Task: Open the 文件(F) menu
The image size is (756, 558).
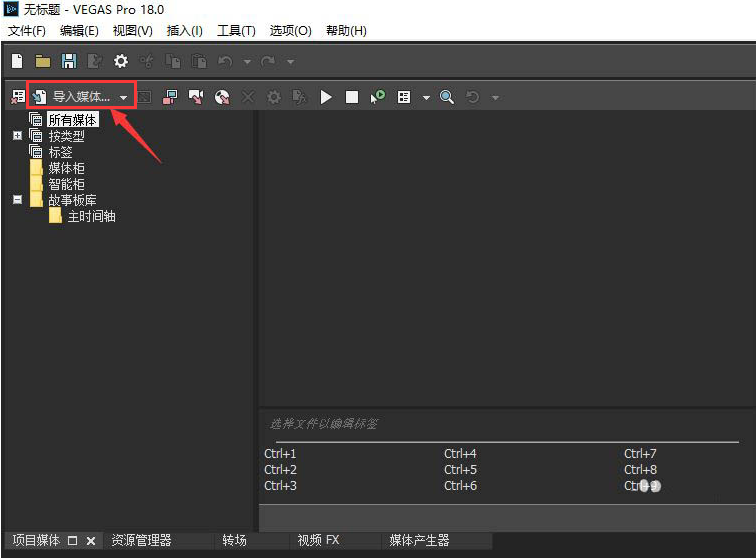Action: [27, 31]
